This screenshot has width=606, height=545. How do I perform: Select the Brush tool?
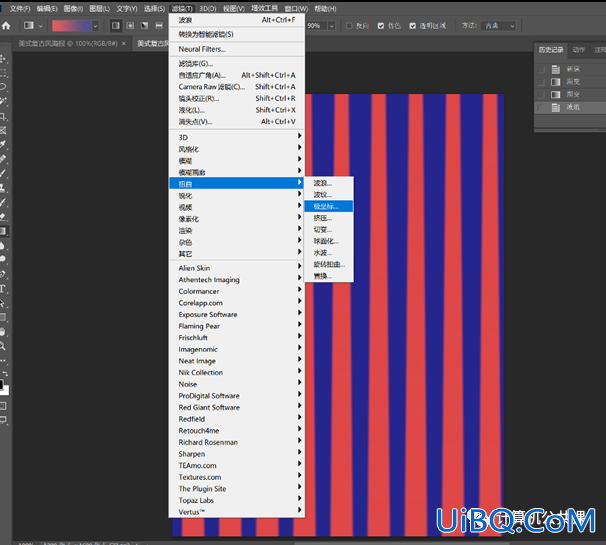[x=3, y=173]
